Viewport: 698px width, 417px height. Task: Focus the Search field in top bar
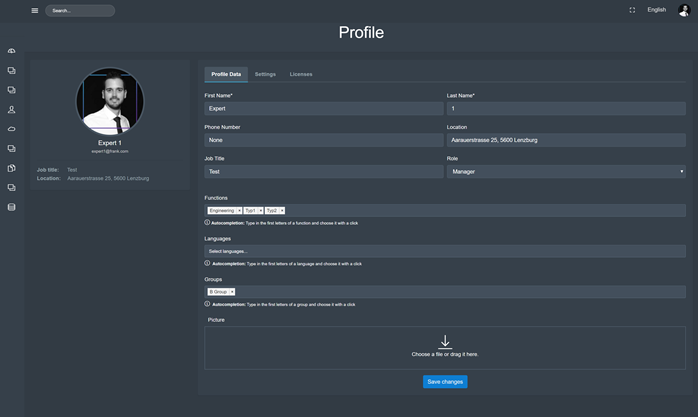(x=80, y=11)
